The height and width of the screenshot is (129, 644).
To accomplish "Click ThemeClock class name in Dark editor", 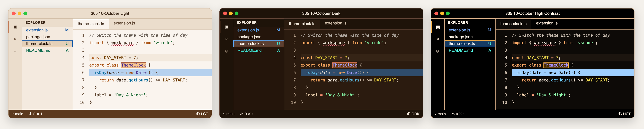I will click(345, 65).
